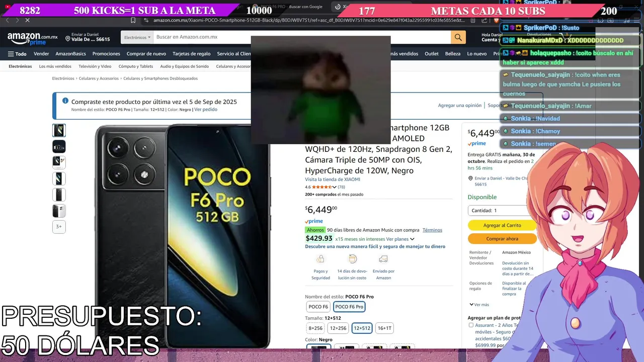Image resolution: width=644 pixels, height=362 pixels.
Task: Open Descubre una nueva manera fácil link
Action: click(375, 246)
